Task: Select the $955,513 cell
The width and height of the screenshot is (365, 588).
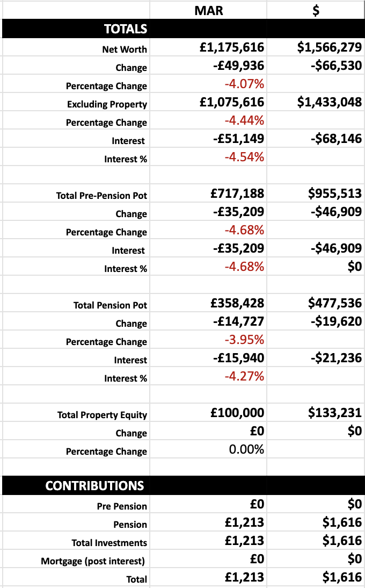Action: pyautogui.click(x=335, y=193)
